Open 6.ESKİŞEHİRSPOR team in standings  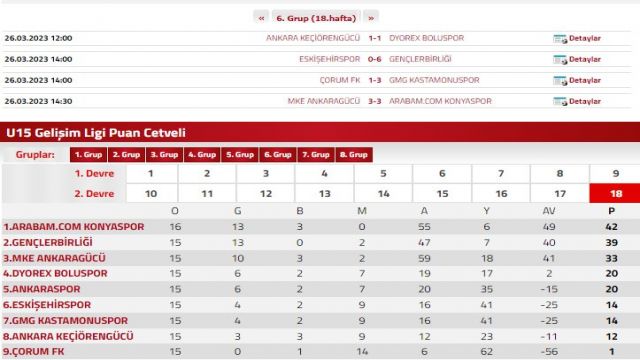click(x=47, y=305)
